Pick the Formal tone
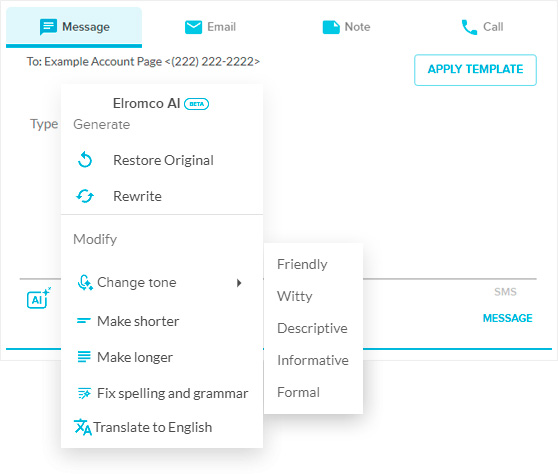 tap(313, 392)
